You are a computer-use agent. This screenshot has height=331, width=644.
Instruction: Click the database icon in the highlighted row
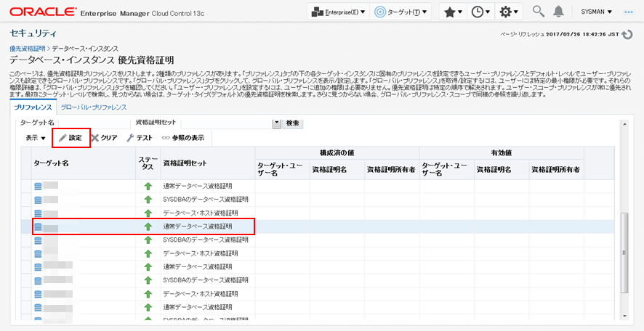point(39,226)
